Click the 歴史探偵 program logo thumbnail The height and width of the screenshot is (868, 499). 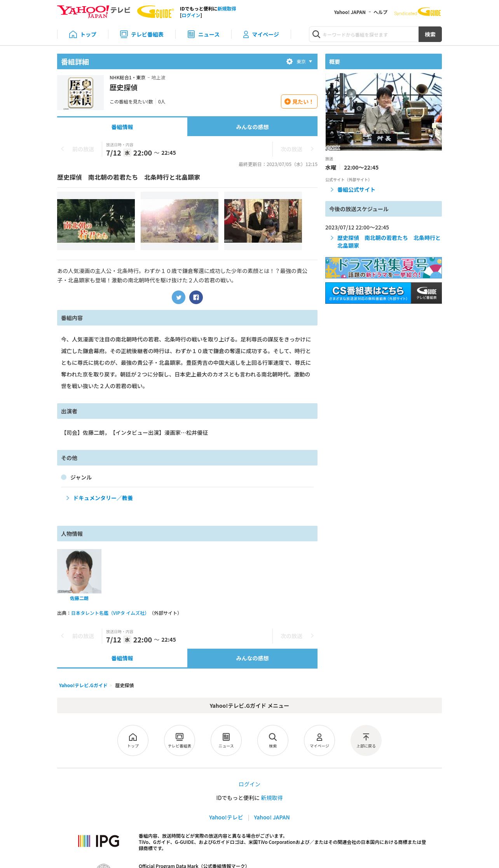(x=80, y=93)
